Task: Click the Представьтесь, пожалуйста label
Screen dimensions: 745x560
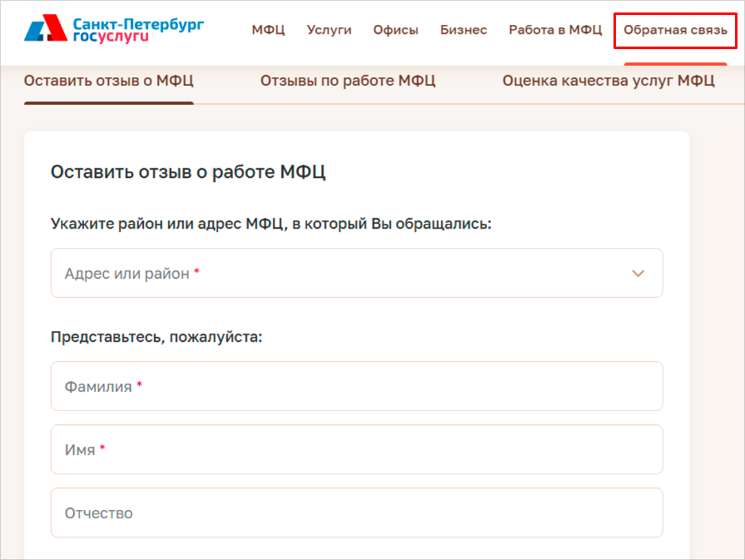Action: pos(156,338)
